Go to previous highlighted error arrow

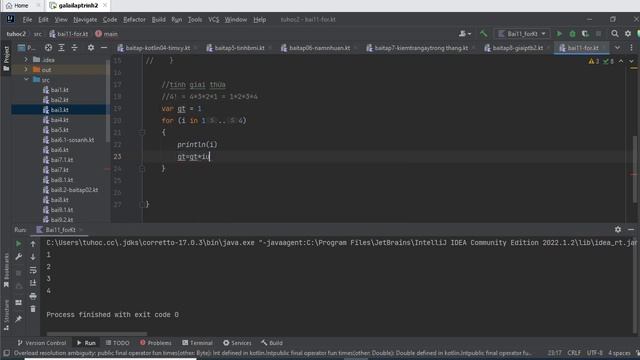[621, 61]
